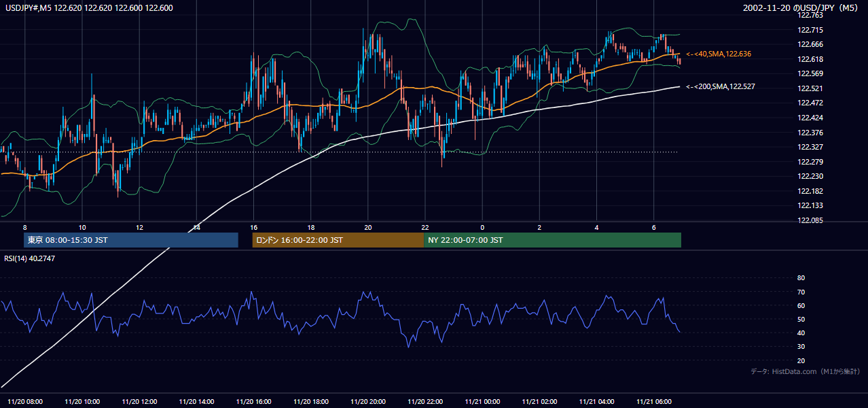Click RSI scale label 60
The height and width of the screenshot is (408, 868).
801,305
